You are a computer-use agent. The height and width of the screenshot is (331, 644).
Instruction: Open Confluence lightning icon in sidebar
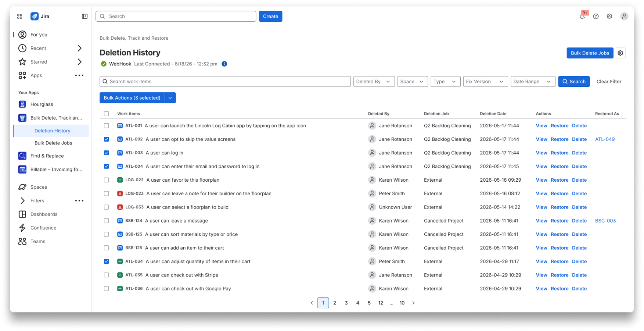click(22, 228)
